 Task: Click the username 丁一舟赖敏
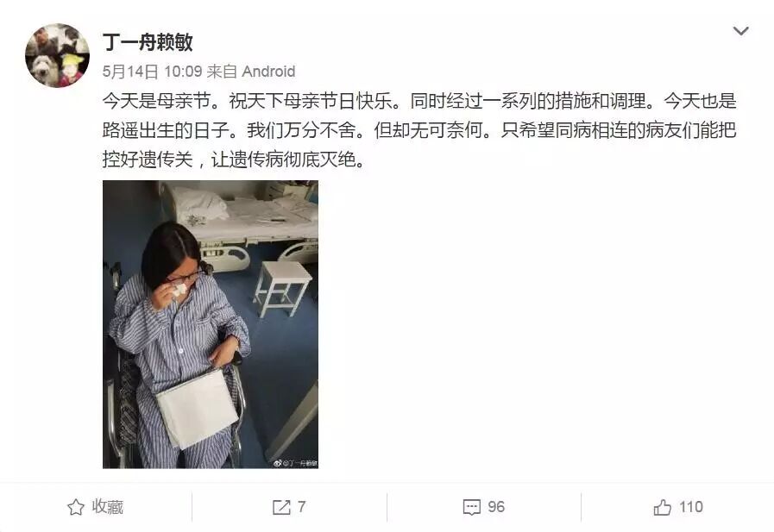point(148,42)
